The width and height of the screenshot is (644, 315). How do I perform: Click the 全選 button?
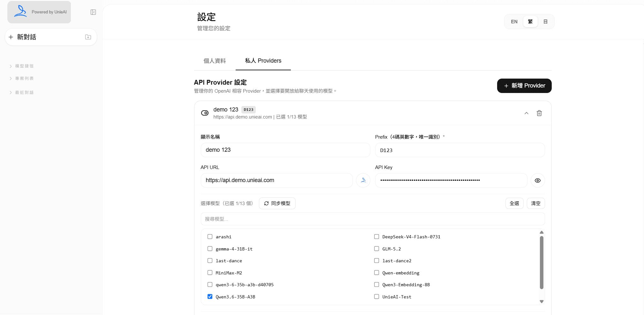514,204
